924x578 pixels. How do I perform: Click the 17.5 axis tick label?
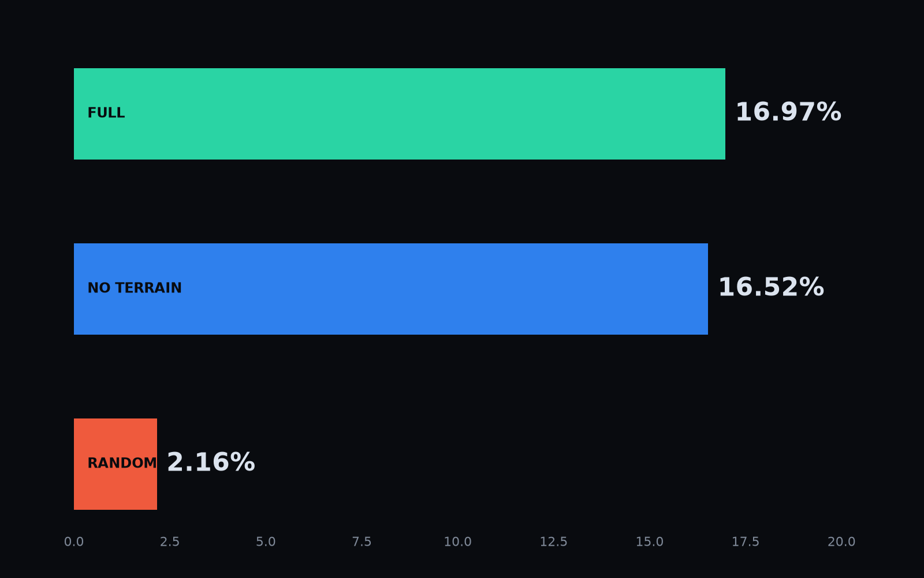pyautogui.click(x=746, y=542)
